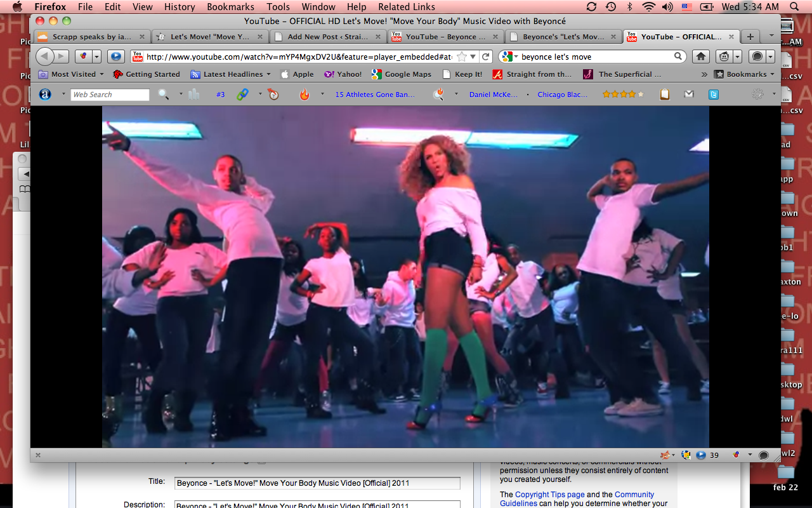Open the "15 Athletes Gone Ban..." link

(375, 95)
